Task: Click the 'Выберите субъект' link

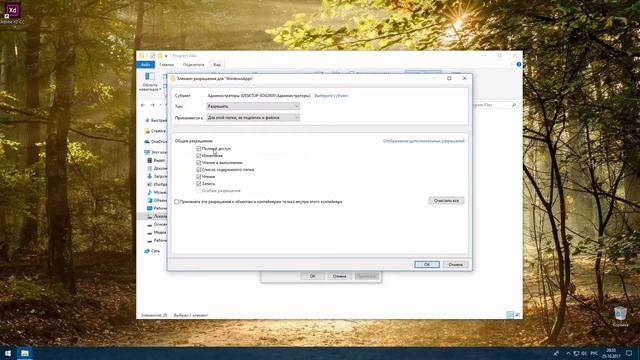Action: tap(331, 96)
